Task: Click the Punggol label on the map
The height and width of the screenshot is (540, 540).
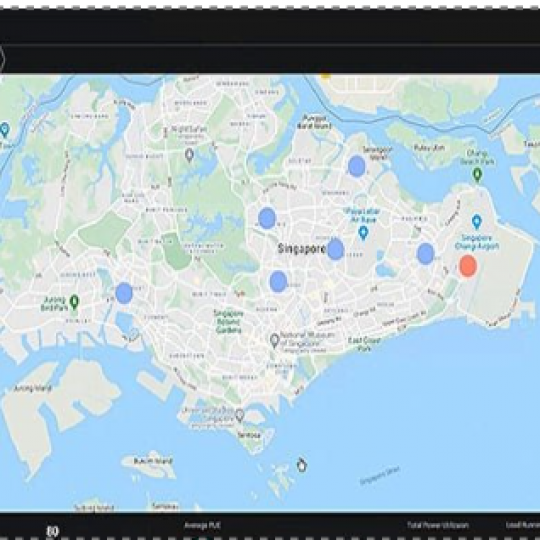Action: pos(314,122)
